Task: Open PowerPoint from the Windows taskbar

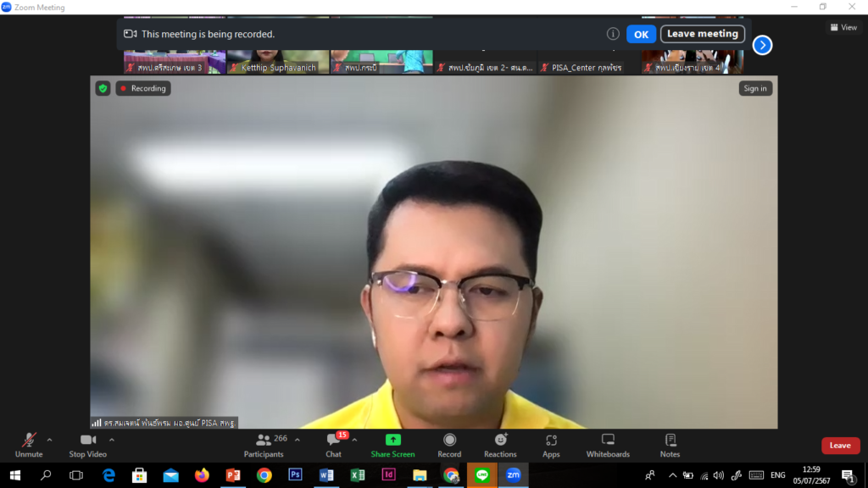Action: coord(233,475)
